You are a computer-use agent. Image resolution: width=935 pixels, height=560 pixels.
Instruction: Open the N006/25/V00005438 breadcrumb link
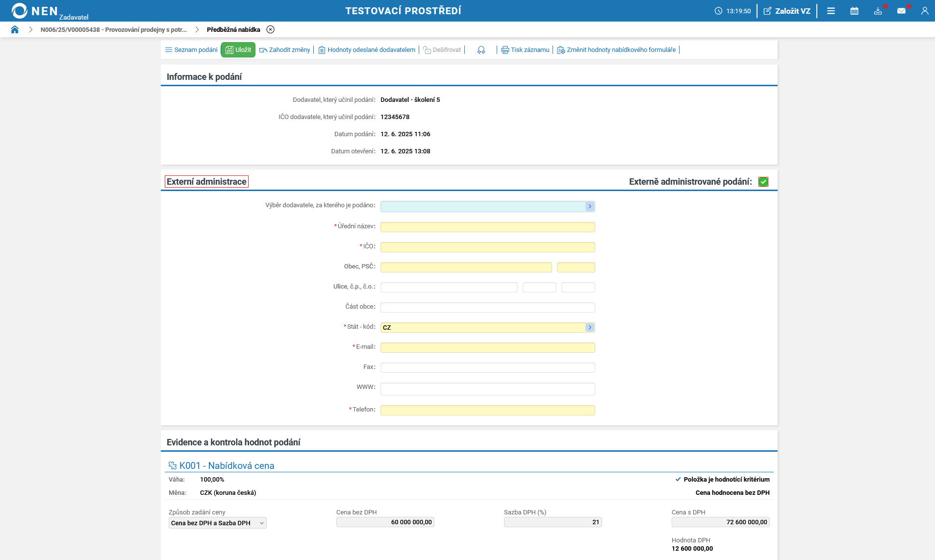coord(114,29)
